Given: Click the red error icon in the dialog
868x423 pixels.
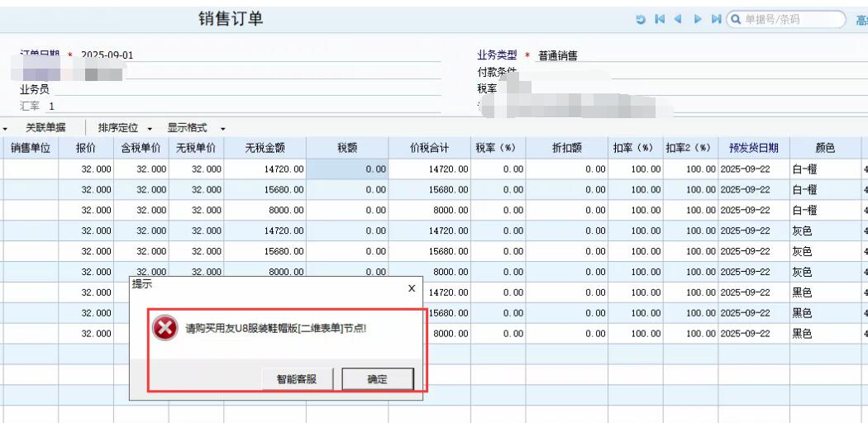Looking at the screenshot, I should (x=165, y=328).
